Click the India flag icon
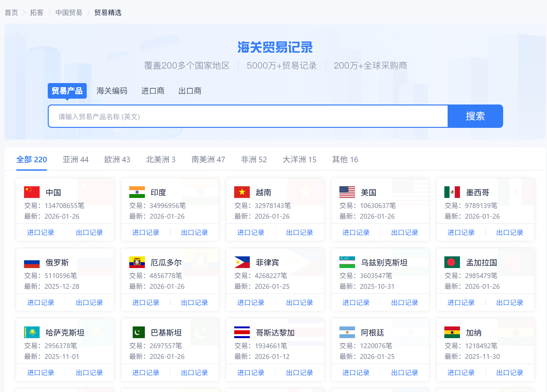547x392 pixels. pos(137,192)
